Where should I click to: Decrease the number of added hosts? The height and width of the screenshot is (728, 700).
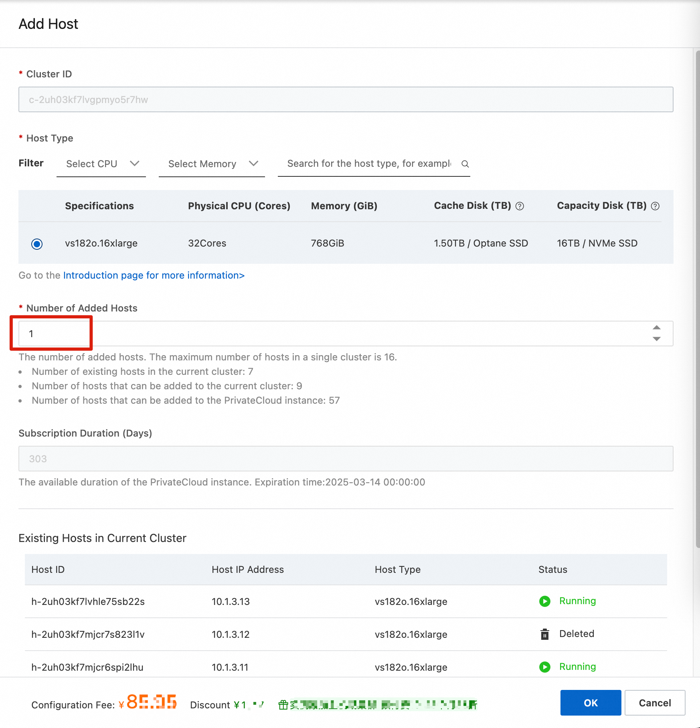(657, 339)
